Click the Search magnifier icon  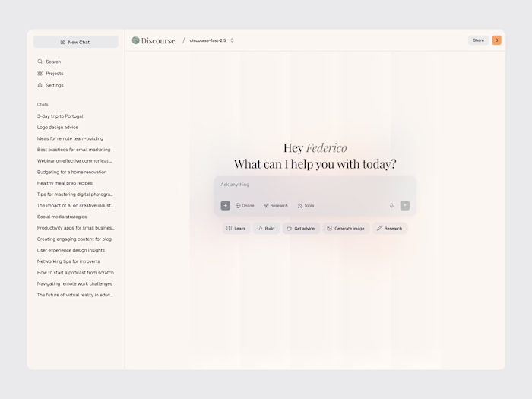[x=40, y=62]
